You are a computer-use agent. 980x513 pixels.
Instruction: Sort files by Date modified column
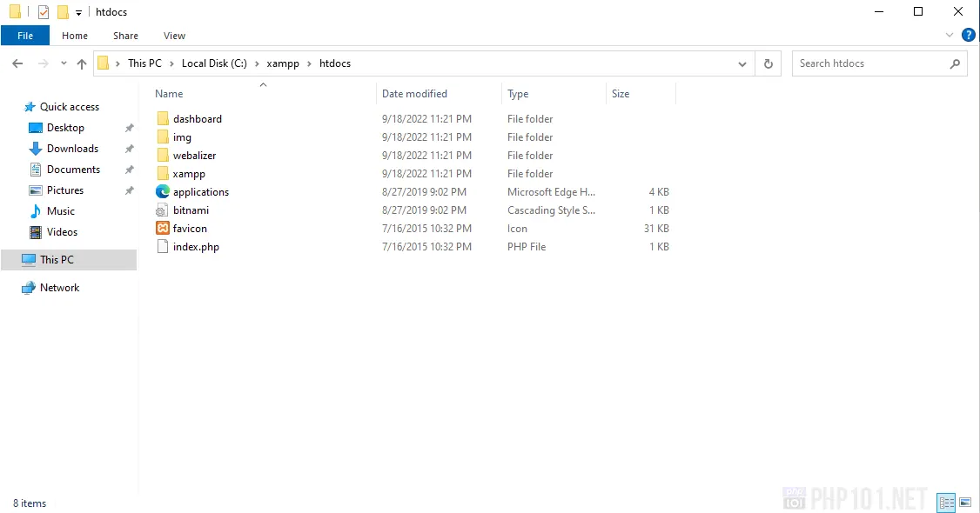414,94
